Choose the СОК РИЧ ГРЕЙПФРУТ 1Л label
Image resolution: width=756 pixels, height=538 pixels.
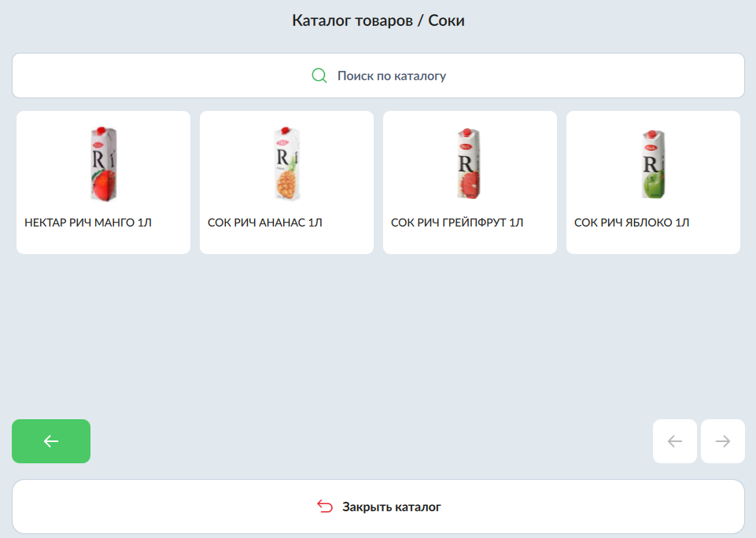(x=457, y=223)
